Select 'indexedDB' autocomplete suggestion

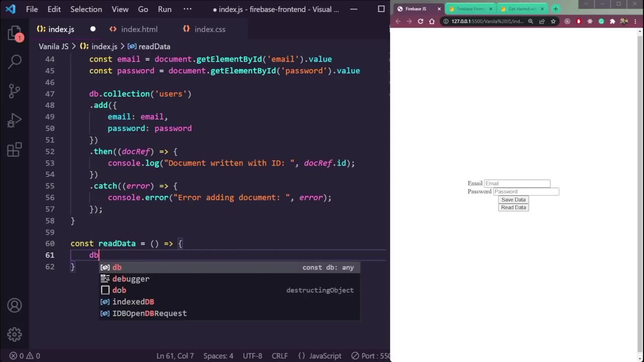229,302
